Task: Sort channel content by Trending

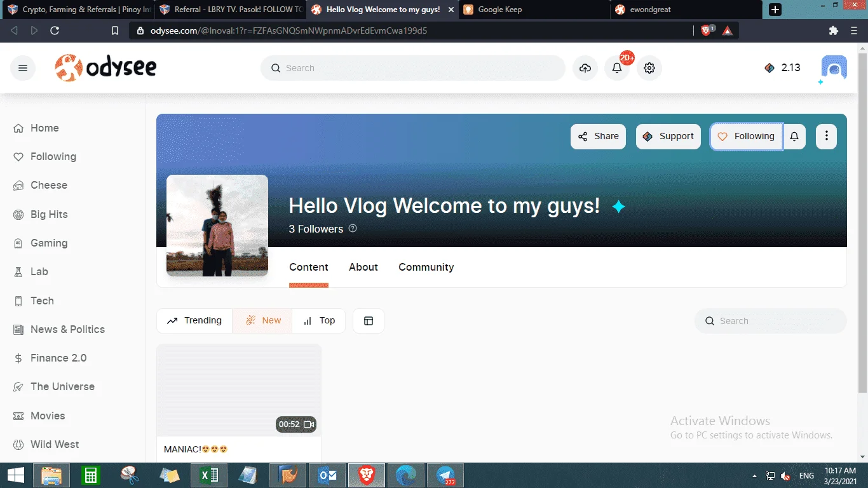Action: (x=194, y=321)
